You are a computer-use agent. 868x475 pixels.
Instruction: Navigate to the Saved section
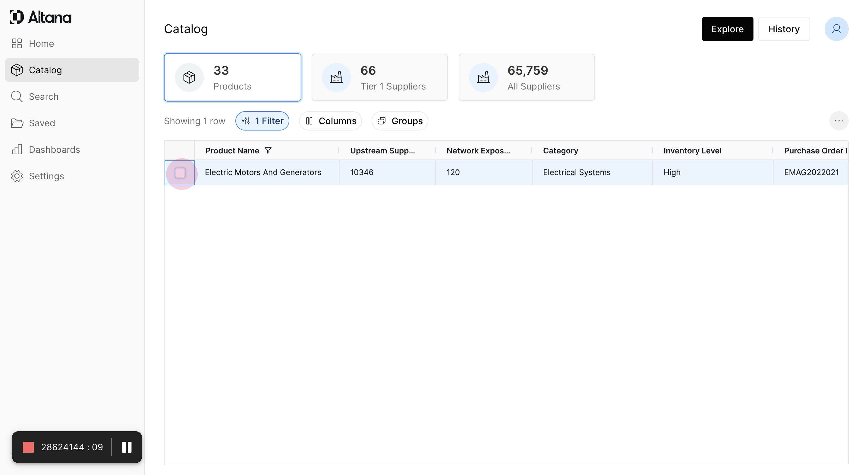(42, 123)
